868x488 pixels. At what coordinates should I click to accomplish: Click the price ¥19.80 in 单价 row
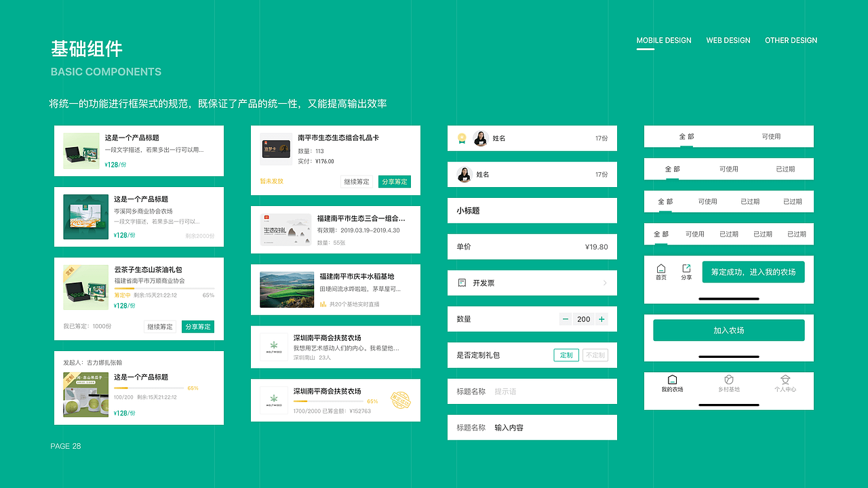[596, 247]
